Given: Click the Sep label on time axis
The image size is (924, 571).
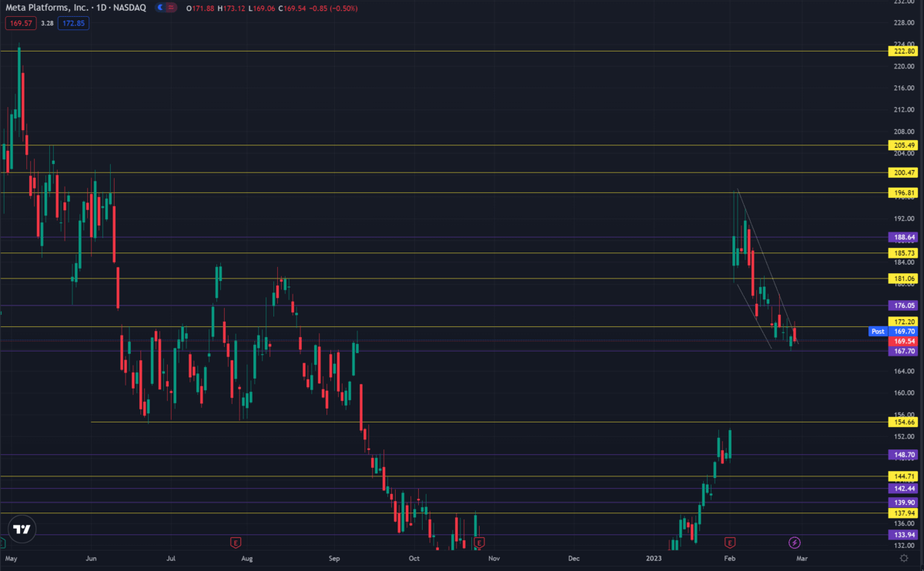Looking at the screenshot, I should [x=333, y=557].
